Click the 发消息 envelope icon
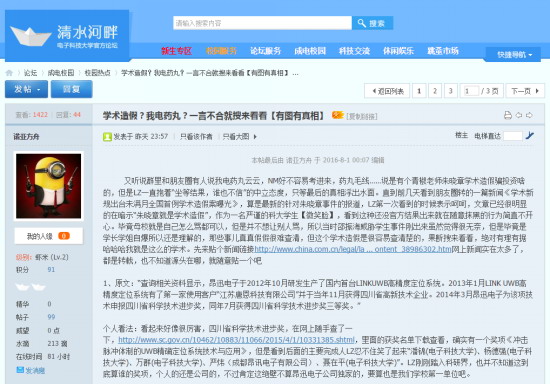Image resolution: width=550 pixels, height=384 pixels. click(20, 370)
